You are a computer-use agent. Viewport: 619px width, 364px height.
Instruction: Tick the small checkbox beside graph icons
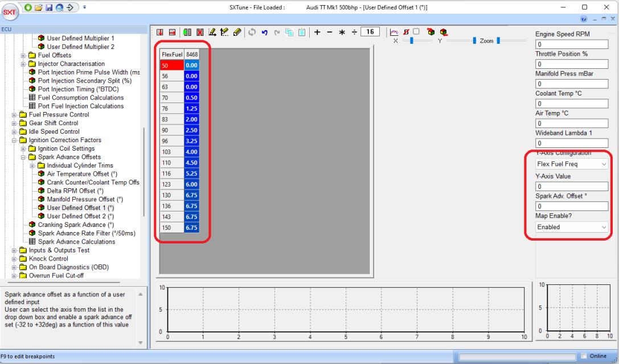point(416,31)
